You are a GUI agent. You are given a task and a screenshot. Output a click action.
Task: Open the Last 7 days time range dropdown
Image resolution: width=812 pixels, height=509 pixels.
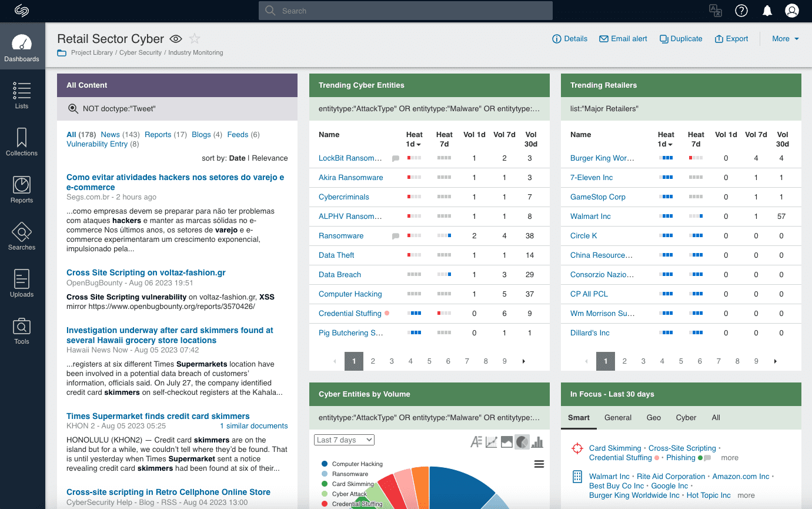[344, 440]
